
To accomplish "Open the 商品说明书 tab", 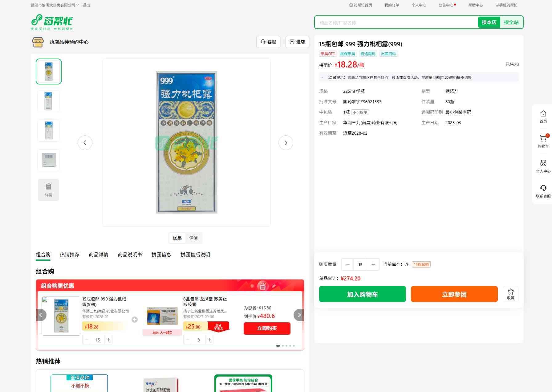I will [130, 255].
